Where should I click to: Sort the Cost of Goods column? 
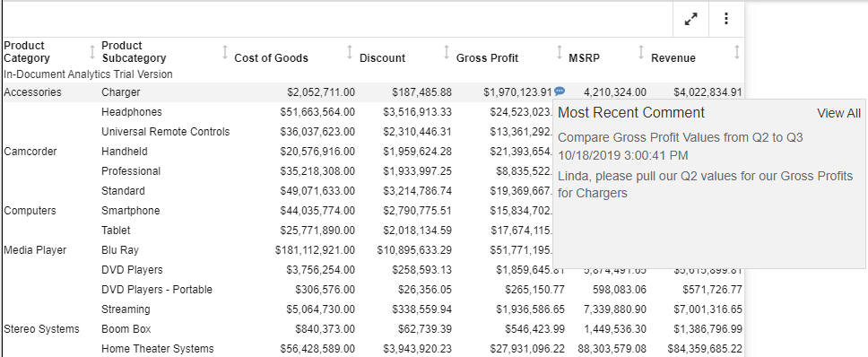coord(350,53)
